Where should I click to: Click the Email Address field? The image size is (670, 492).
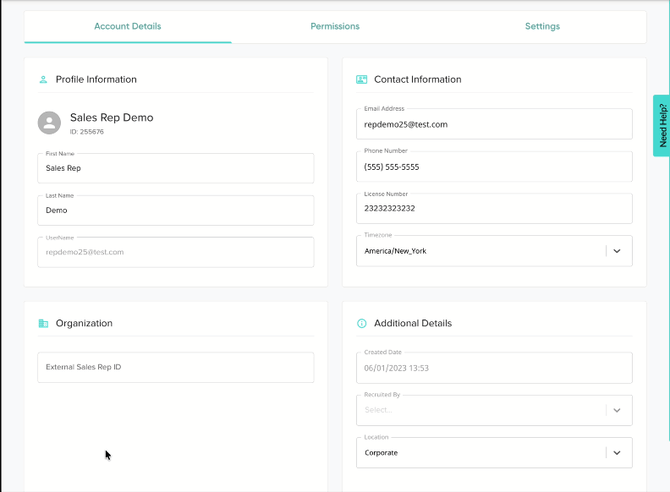(494, 124)
